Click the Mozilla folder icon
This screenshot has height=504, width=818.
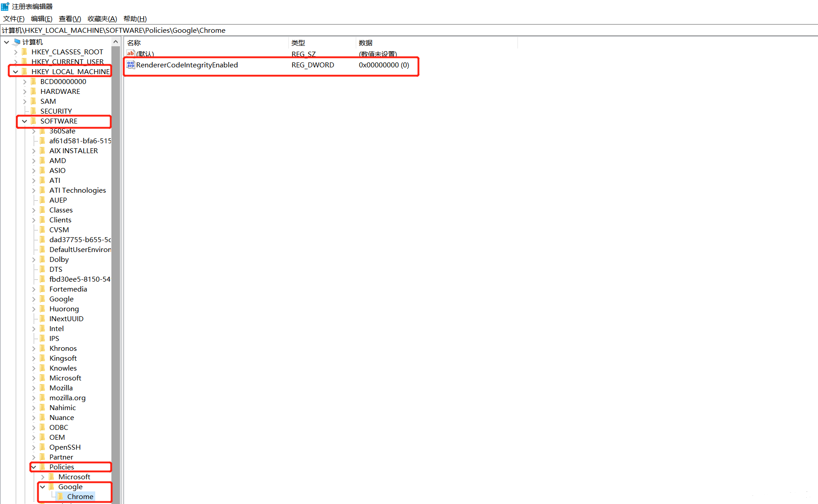click(43, 388)
